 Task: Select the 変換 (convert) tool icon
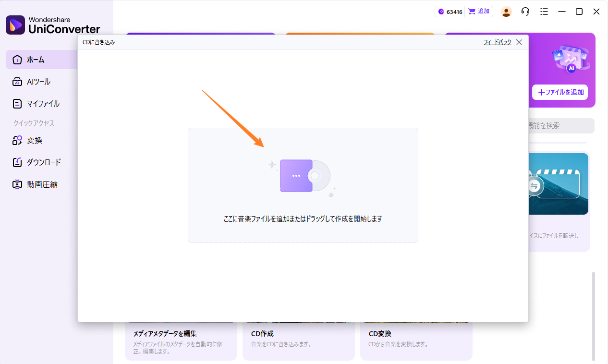pyautogui.click(x=16, y=140)
